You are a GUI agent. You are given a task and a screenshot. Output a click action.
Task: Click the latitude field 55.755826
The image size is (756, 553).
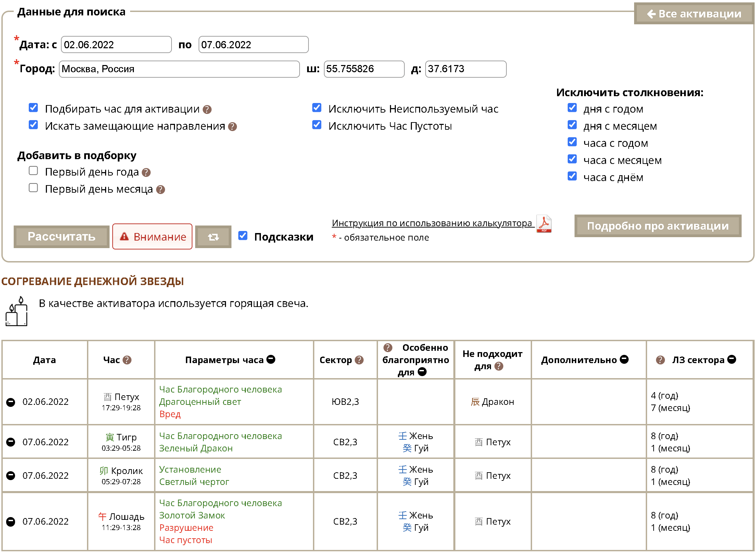coord(364,69)
